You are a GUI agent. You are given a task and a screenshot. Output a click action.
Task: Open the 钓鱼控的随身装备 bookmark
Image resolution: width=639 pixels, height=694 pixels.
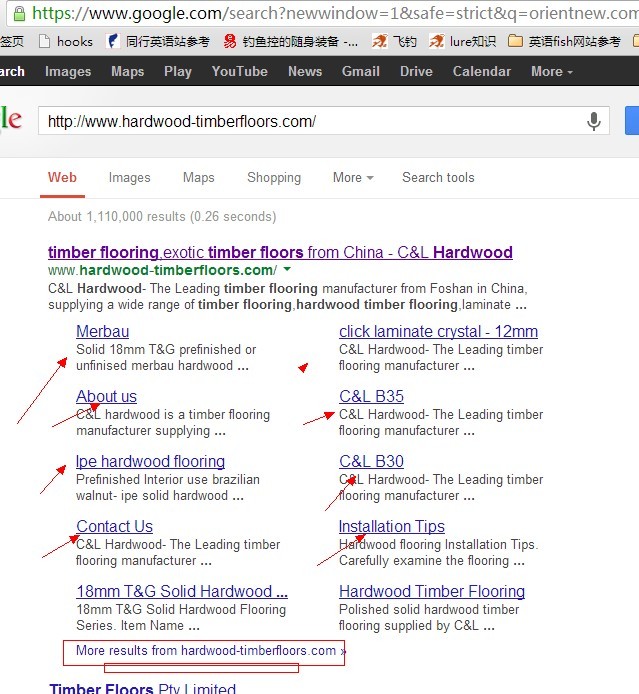point(291,42)
